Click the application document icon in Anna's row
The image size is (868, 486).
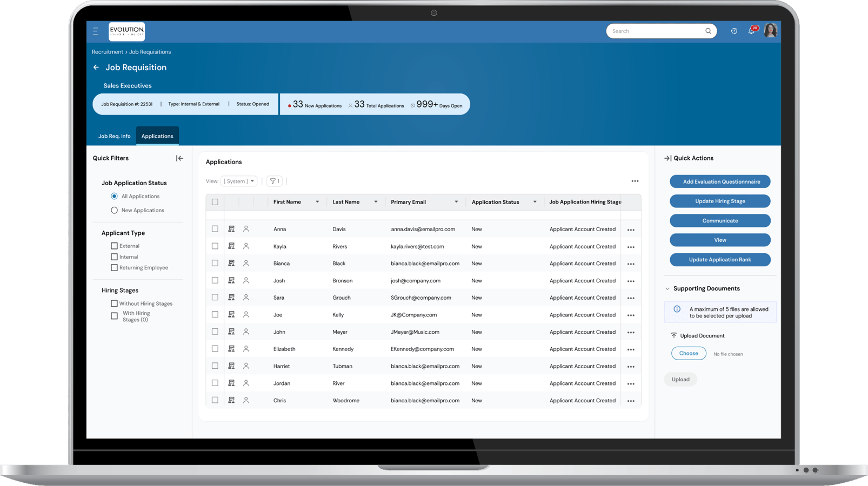coord(231,228)
